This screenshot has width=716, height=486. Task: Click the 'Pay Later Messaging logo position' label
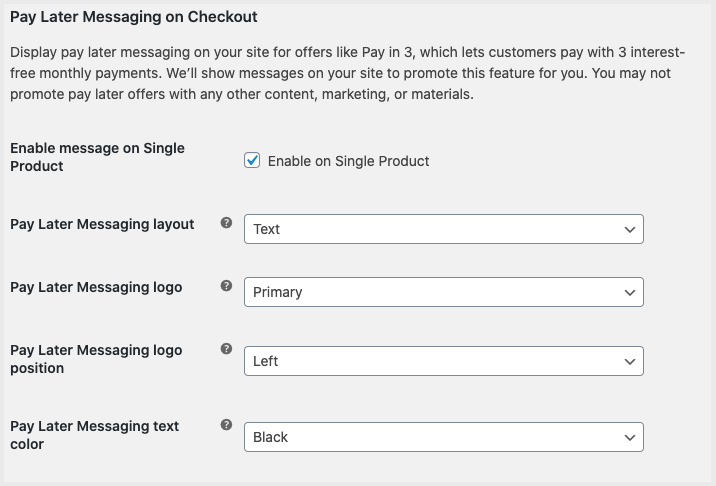96,359
